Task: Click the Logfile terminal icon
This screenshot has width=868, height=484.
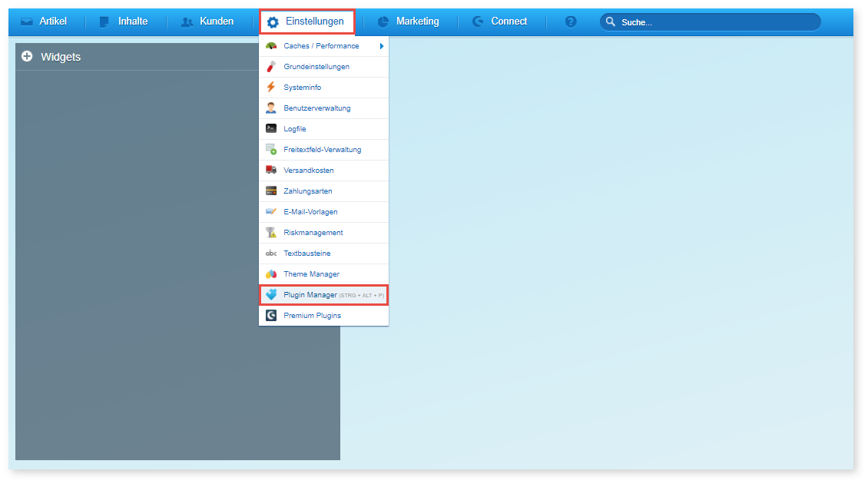Action: click(x=271, y=128)
